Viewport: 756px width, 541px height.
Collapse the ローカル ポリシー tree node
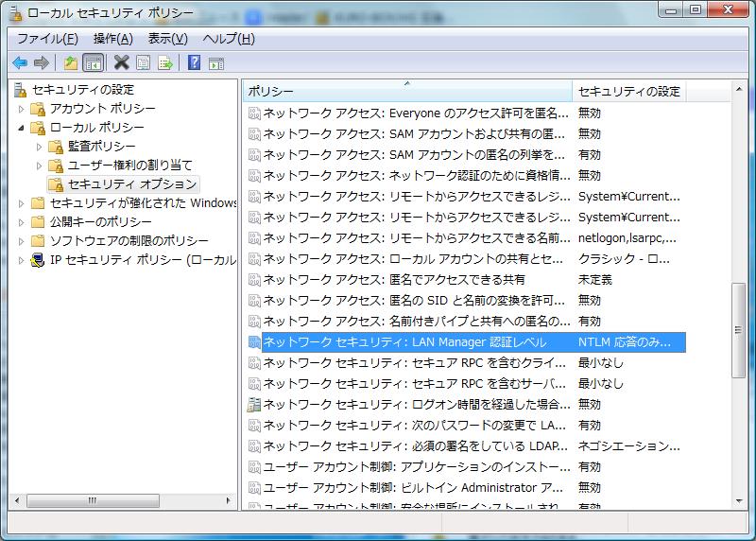point(22,128)
